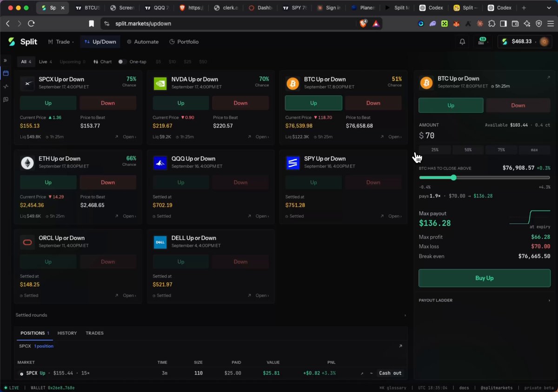Switch to the History tab

pos(67,333)
